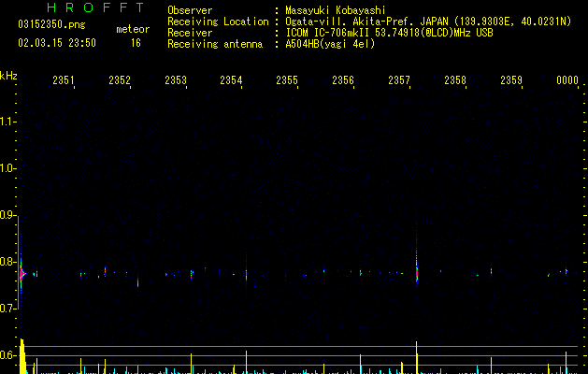Click the 2351 time axis marker
Image resolution: width=588 pixels, height=374 pixels.
64,80
